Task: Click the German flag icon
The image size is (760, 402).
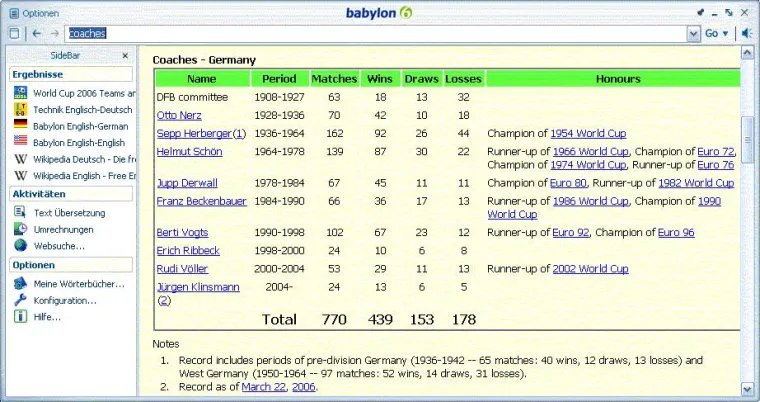Action: point(20,124)
